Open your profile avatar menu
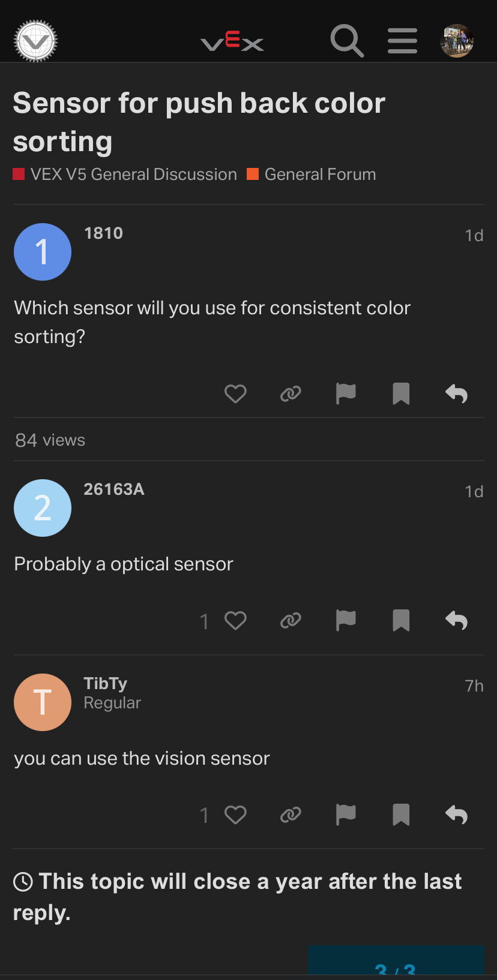The height and width of the screenshot is (980, 497). click(457, 41)
